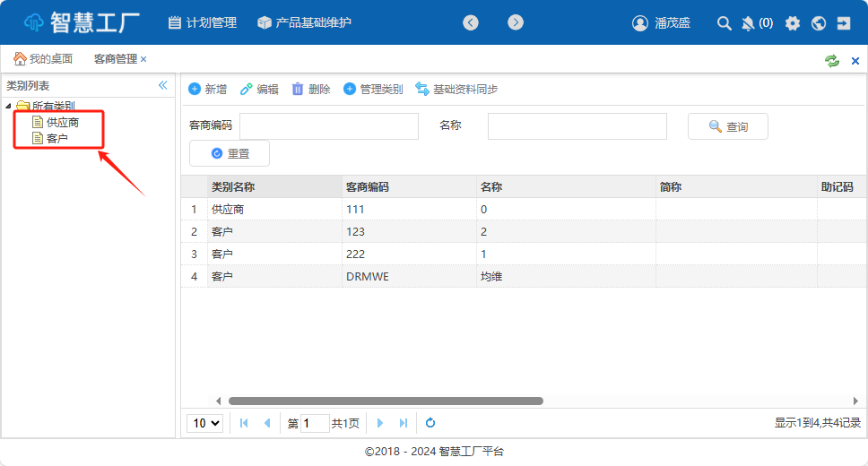
Task: Open the settings gear icon
Action: [792, 23]
